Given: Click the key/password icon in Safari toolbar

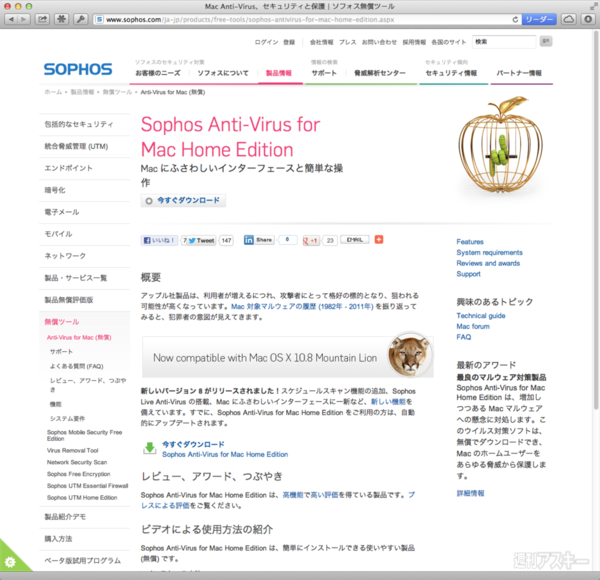Looking at the screenshot, I should (80, 19).
